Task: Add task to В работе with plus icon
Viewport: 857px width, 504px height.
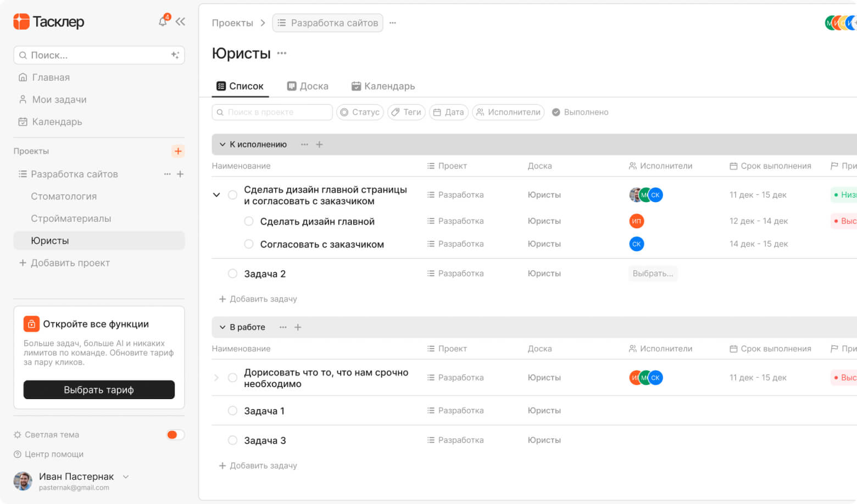Action: point(298,327)
